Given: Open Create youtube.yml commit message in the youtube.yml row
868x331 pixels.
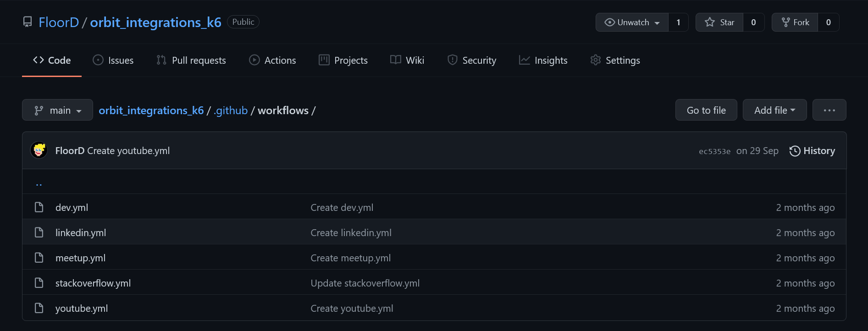Looking at the screenshot, I should [352, 308].
